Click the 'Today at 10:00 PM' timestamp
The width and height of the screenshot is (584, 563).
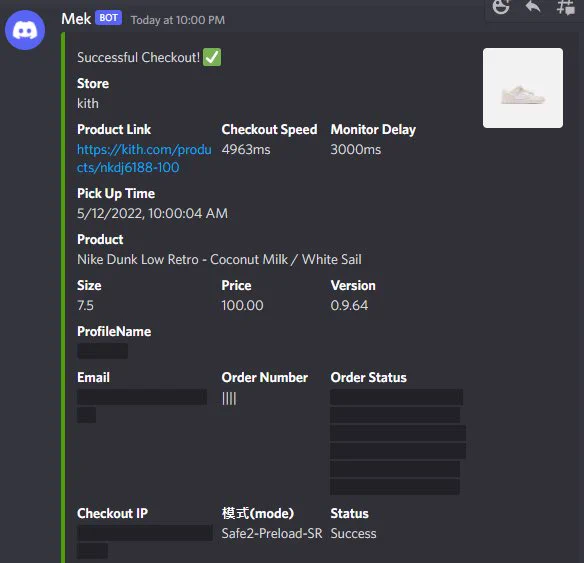(x=178, y=20)
